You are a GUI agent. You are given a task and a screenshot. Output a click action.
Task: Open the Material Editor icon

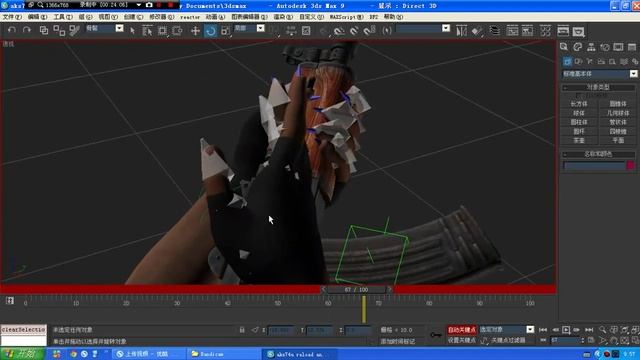click(545, 31)
